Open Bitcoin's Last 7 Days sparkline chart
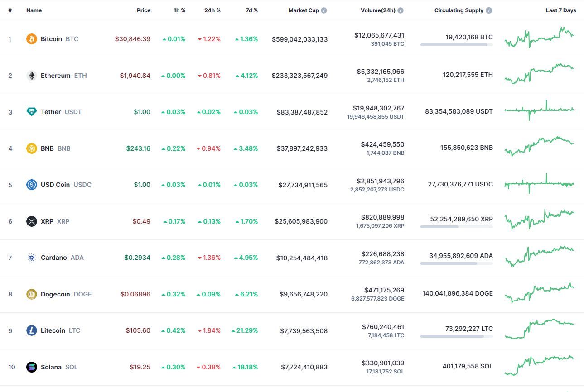The width and height of the screenshot is (584, 392). point(539,38)
